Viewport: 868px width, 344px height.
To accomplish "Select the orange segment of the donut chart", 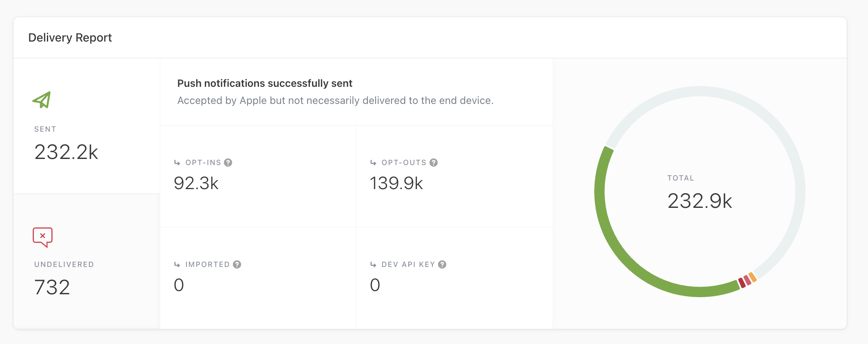I will (x=753, y=278).
